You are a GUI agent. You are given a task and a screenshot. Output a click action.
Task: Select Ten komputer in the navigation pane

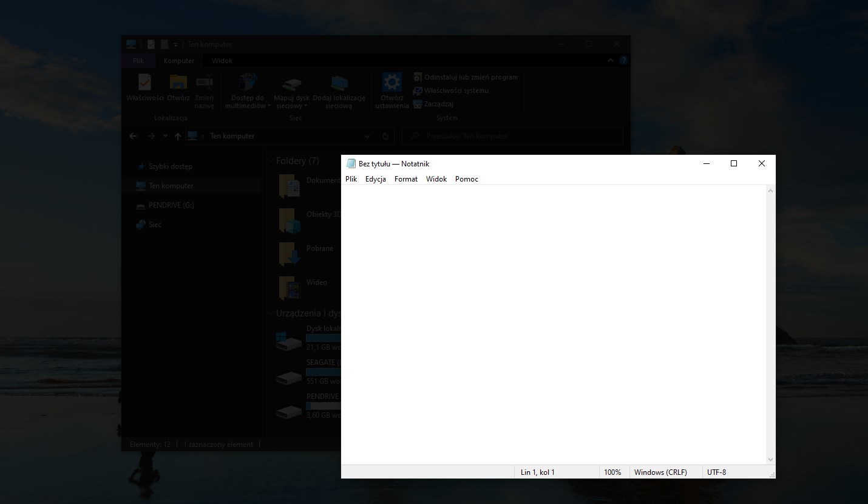[164, 186]
